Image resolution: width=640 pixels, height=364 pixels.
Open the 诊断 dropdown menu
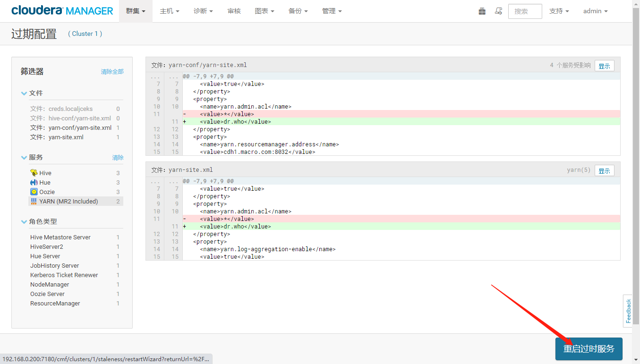(x=203, y=11)
